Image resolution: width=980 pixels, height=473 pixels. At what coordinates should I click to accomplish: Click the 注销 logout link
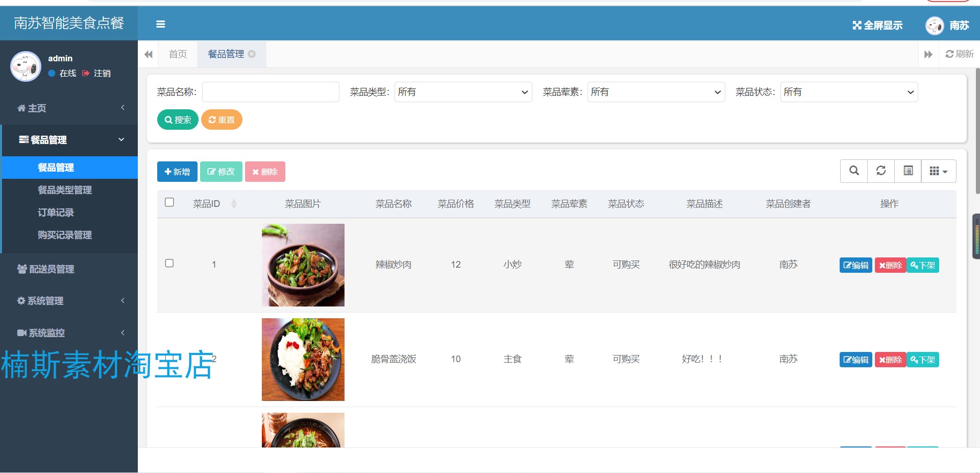point(96,73)
